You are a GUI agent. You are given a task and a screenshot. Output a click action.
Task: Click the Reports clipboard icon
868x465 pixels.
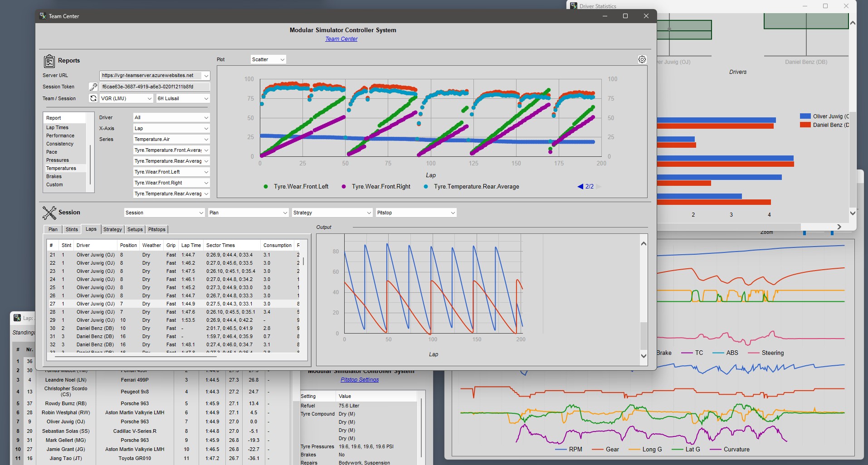coord(49,61)
